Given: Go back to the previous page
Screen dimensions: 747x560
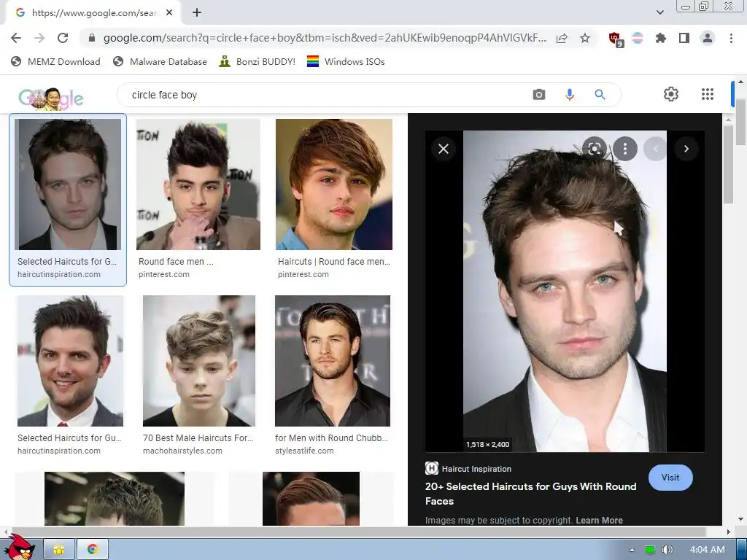Looking at the screenshot, I should [x=16, y=38].
